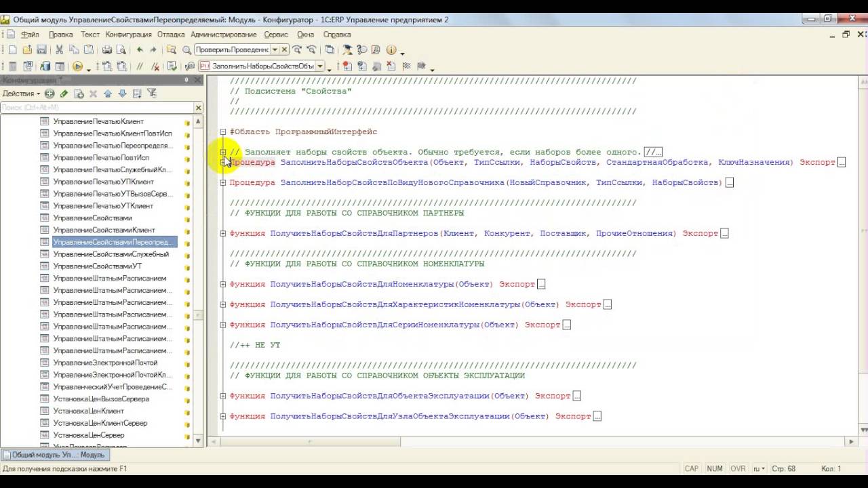
Task: Click the Стр: 68 line indicator
Action: (783, 468)
